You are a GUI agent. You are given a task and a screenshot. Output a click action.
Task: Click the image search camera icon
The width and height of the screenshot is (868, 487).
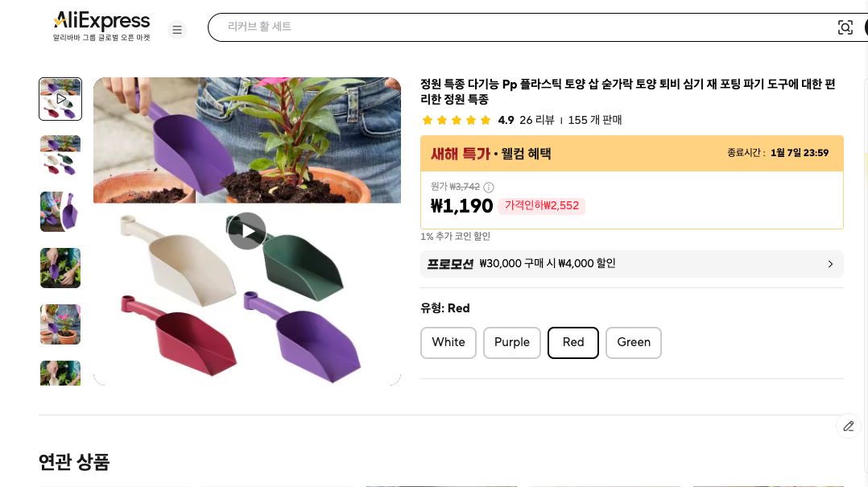tap(845, 27)
